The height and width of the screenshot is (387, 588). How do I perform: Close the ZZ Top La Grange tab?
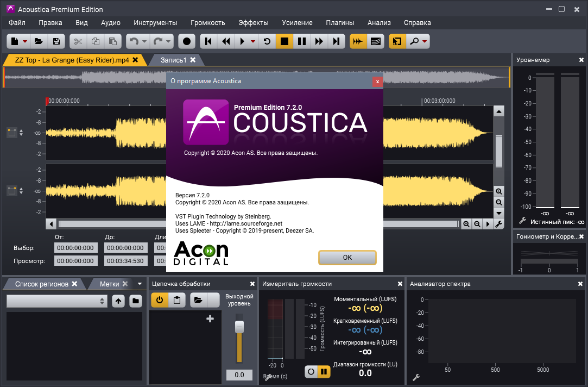(135, 60)
